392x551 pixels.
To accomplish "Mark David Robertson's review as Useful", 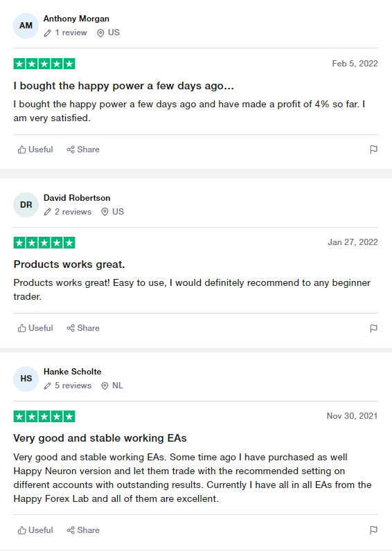I will pyautogui.click(x=35, y=328).
